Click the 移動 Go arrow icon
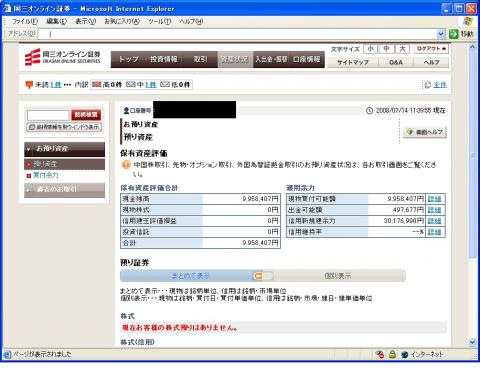 454,34
